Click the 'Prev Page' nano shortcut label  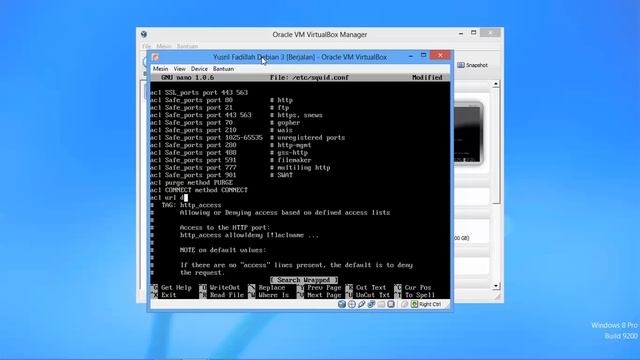(324, 288)
